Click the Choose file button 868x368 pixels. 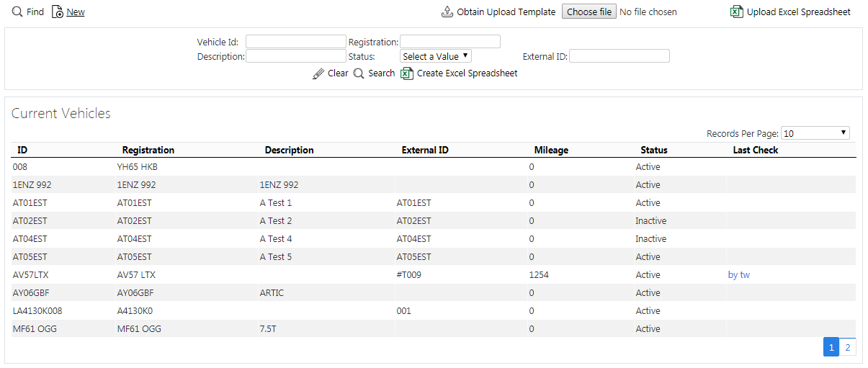[x=589, y=12]
